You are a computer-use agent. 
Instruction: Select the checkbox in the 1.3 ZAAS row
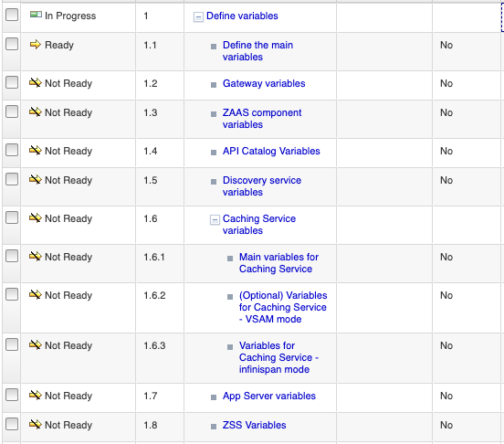pos(12,111)
